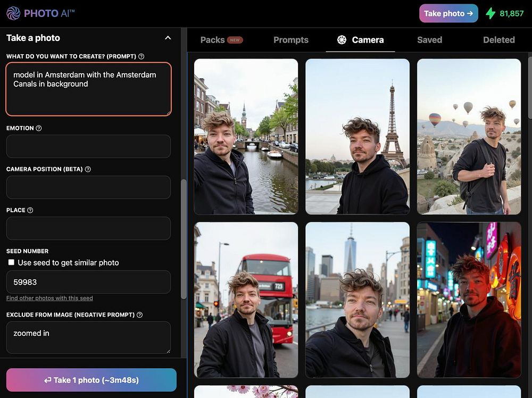The height and width of the screenshot is (398, 532).
Task: Focus the Camera Position input field
Action: [88, 187]
